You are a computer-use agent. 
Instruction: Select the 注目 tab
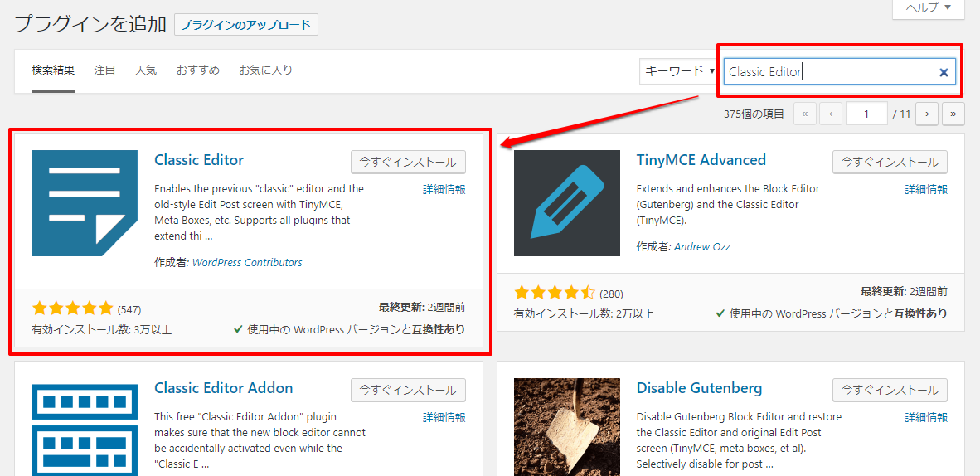tap(104, 70)
